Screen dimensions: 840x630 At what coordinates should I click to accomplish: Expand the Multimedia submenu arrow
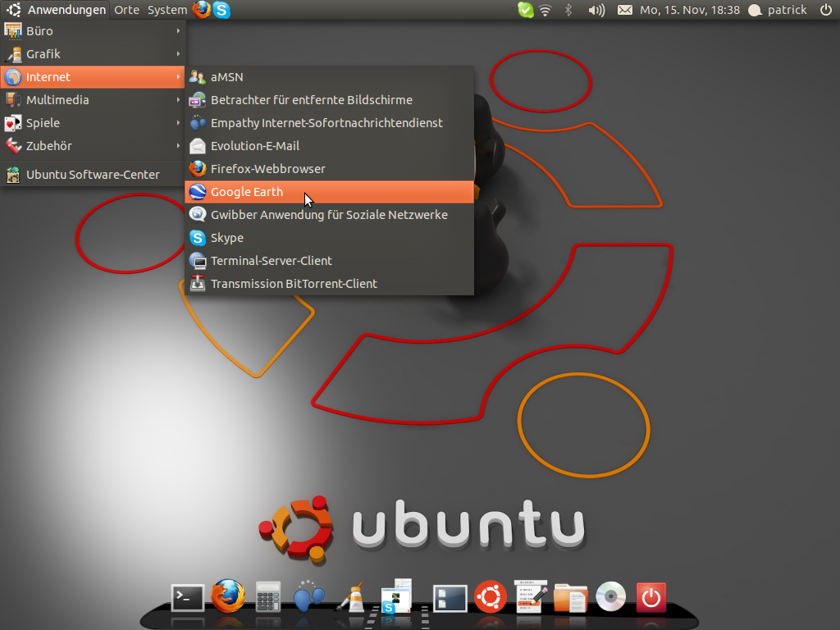click(178, 100)
